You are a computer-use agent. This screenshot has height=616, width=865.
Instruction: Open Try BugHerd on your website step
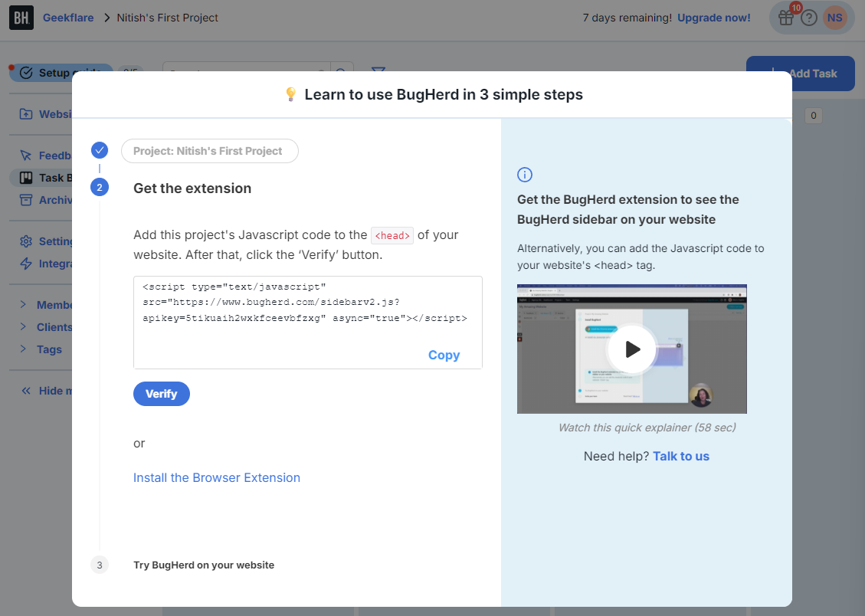(x=204, y=565)
